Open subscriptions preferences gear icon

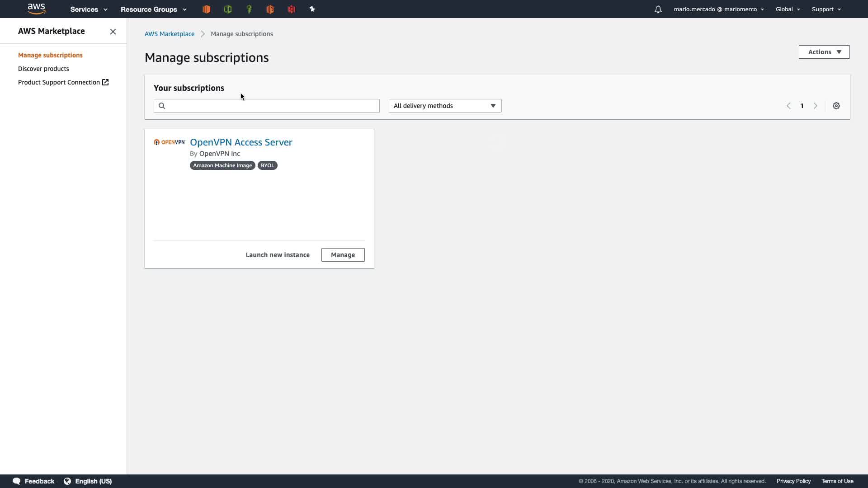click(x=836, y=106)
